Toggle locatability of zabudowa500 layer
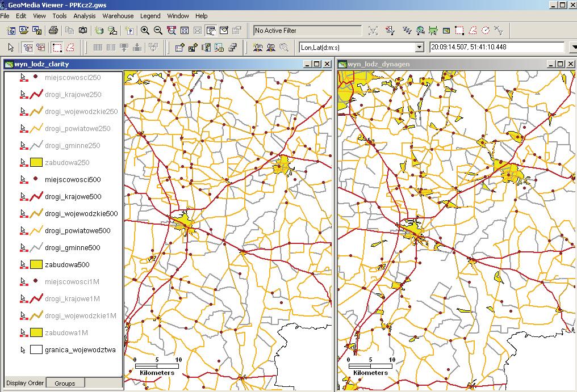 tap(23, 264)
